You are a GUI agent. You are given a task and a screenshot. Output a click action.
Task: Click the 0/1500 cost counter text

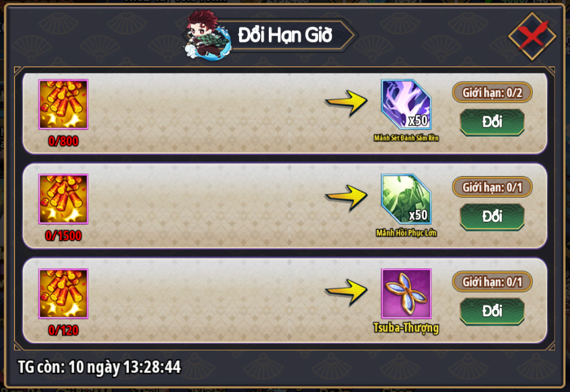pyautogui.click(x=63, y=235)
